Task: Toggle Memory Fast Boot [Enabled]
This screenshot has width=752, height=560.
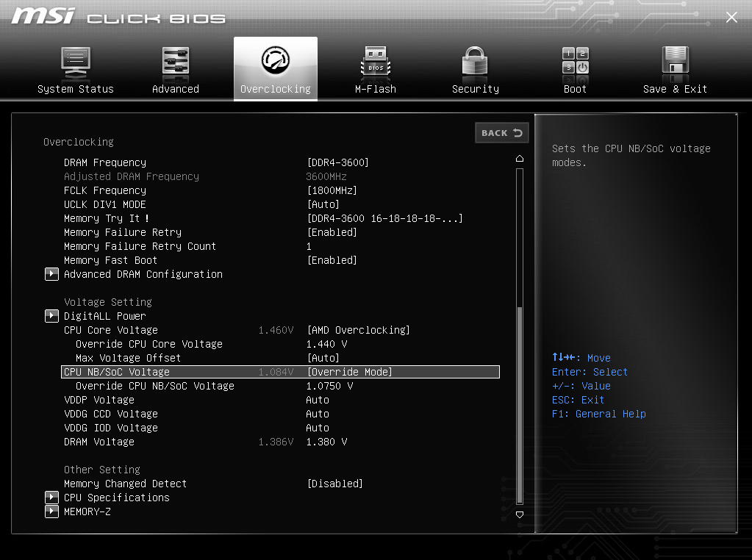Action: (x=332, y=260)
